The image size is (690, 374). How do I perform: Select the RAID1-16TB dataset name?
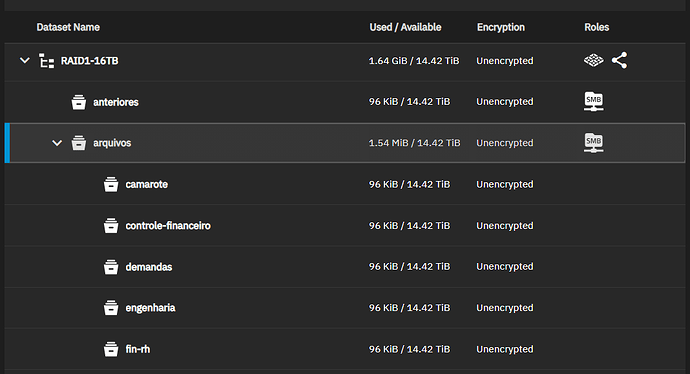tap(89, 61)
